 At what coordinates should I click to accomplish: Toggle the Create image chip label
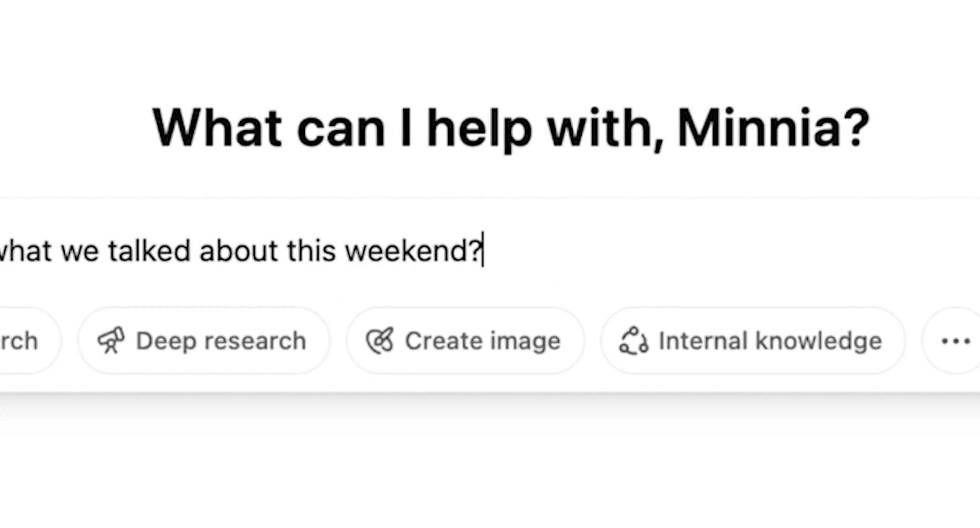tap(483, 341)
